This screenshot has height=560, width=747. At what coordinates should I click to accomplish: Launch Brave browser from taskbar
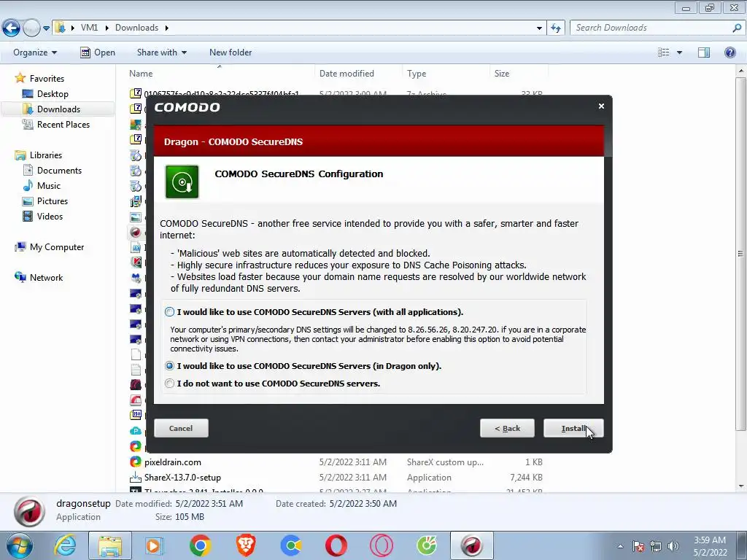[246, 545]
